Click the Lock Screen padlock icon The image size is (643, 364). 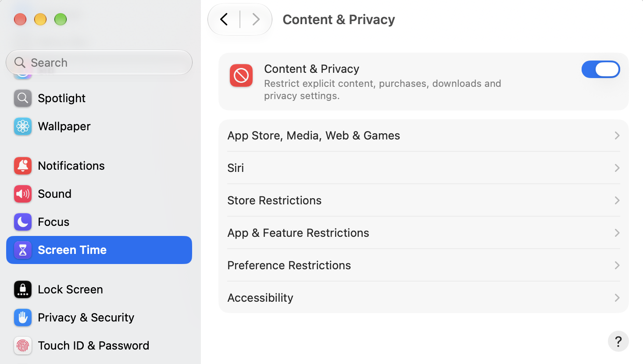point(22,289)
